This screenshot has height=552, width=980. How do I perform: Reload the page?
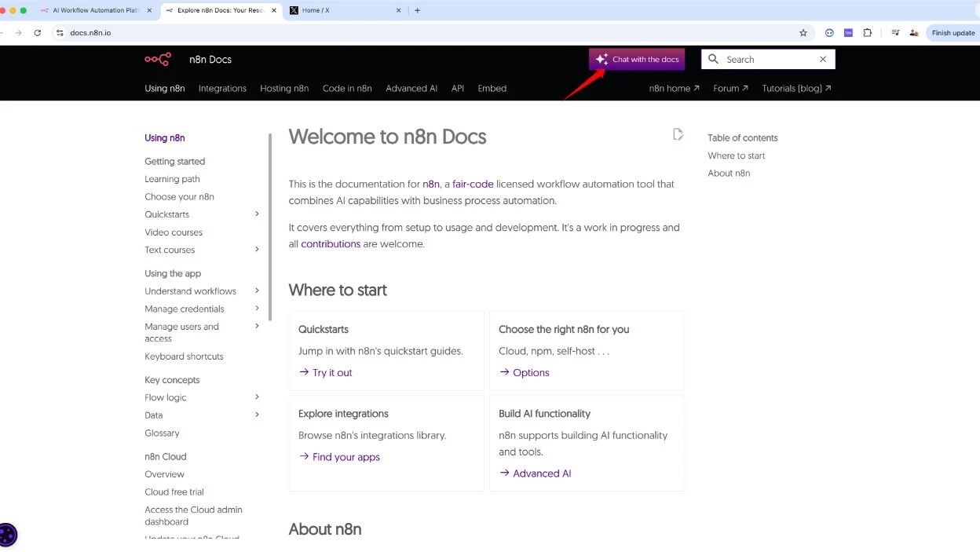pos(37,33)
